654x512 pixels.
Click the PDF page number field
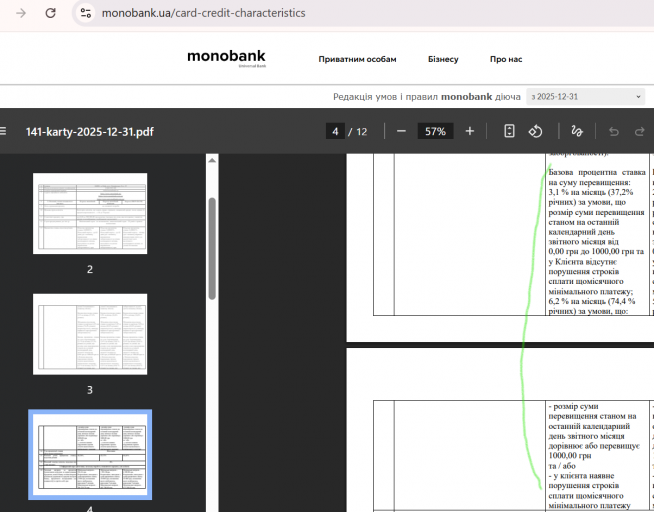coord(335,132)
